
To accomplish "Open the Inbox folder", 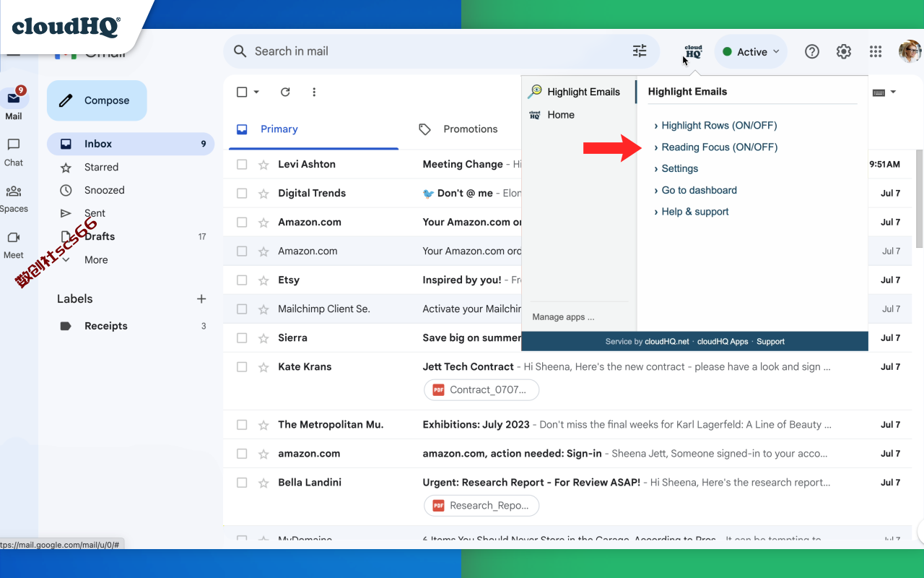I will [x=131, y=144].
